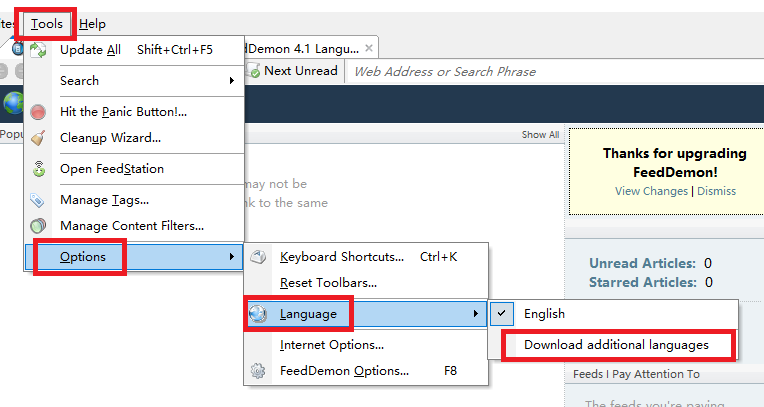Click the Manage Content Filters icon
This screenshot has height=407, width=764.
coord(38,226)
